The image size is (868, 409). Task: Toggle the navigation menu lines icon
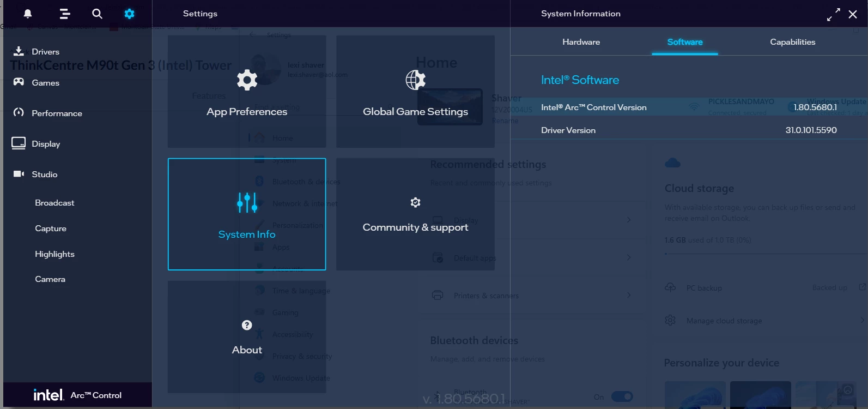point(64,14)
